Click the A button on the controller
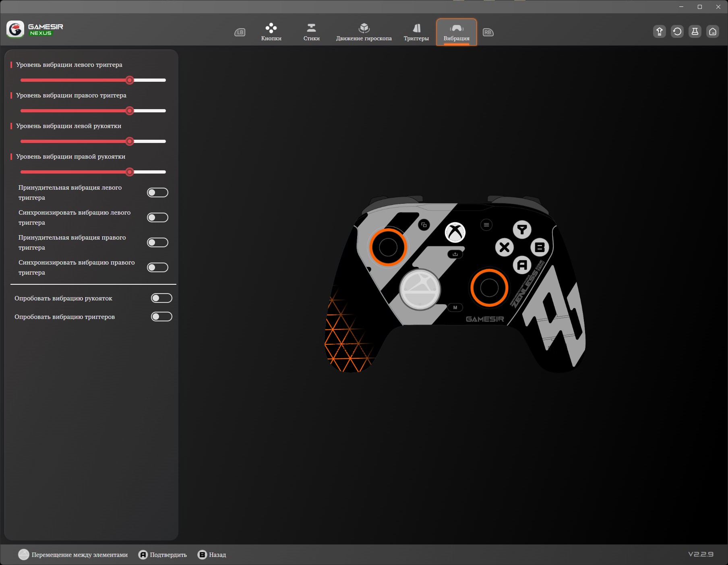 (522, 265)
